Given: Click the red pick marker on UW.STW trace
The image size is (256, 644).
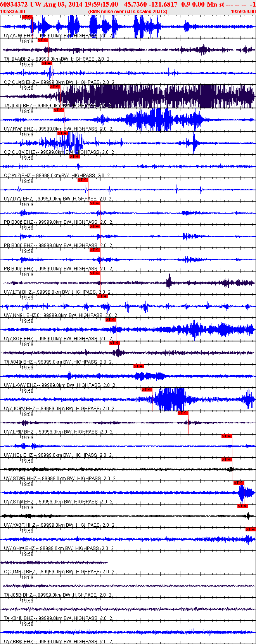Looking at the screenshot, I should tap(239, 483).
